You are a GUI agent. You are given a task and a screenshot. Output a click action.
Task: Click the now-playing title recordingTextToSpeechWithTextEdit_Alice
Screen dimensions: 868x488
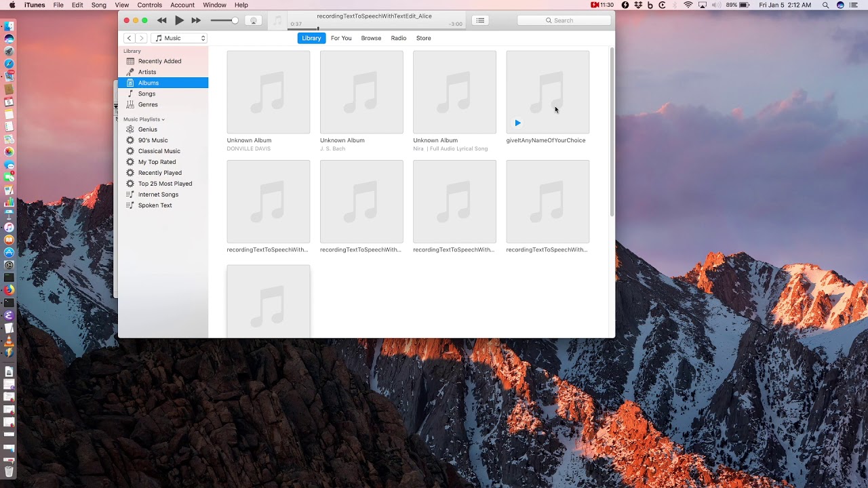tap(374, 16)
